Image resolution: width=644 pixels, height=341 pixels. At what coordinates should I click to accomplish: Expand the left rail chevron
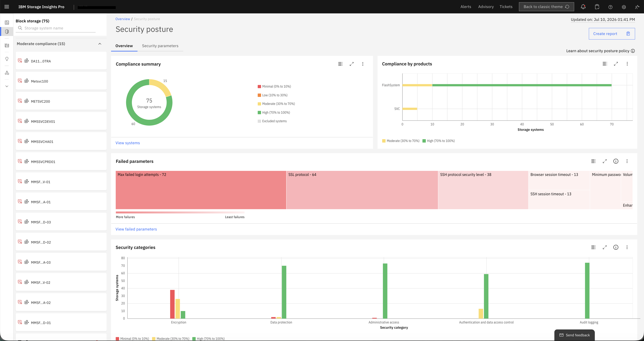7,86
